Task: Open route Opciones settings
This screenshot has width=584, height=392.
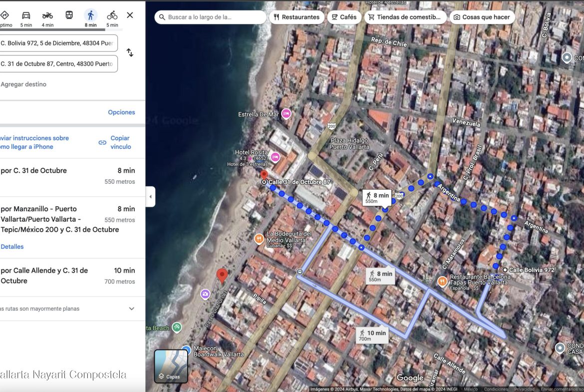Action: (121, 112)
